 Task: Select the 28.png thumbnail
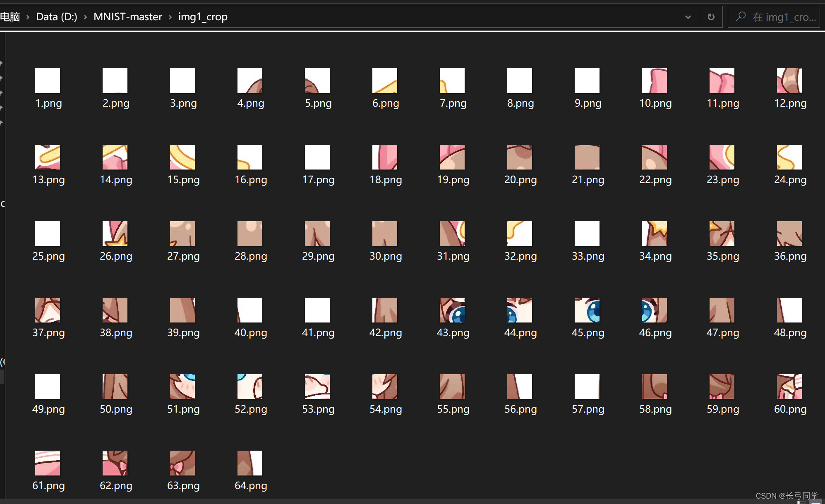click(x=250, y=234)
